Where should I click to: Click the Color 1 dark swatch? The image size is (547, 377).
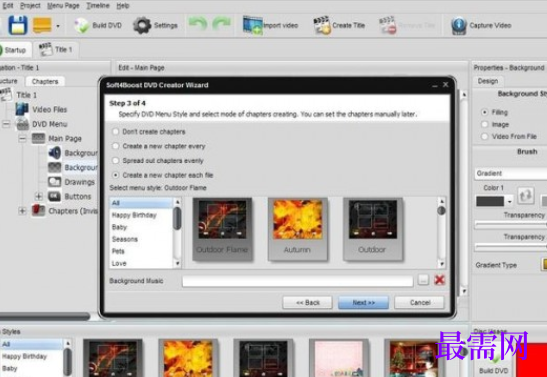[x=490, y=201]
